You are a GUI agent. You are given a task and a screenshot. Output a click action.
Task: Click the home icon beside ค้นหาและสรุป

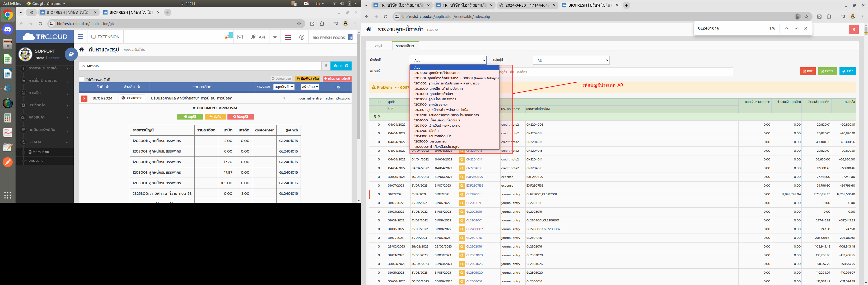[82, 49]
